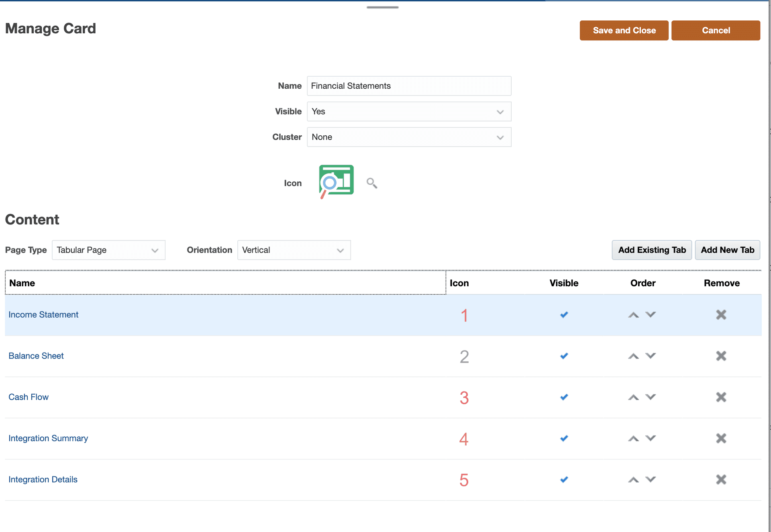Image resolution: width=771 pixels, height=532 pixels.
Task: Remove the Integration Summary tab
Action: [x=721, y=438]
